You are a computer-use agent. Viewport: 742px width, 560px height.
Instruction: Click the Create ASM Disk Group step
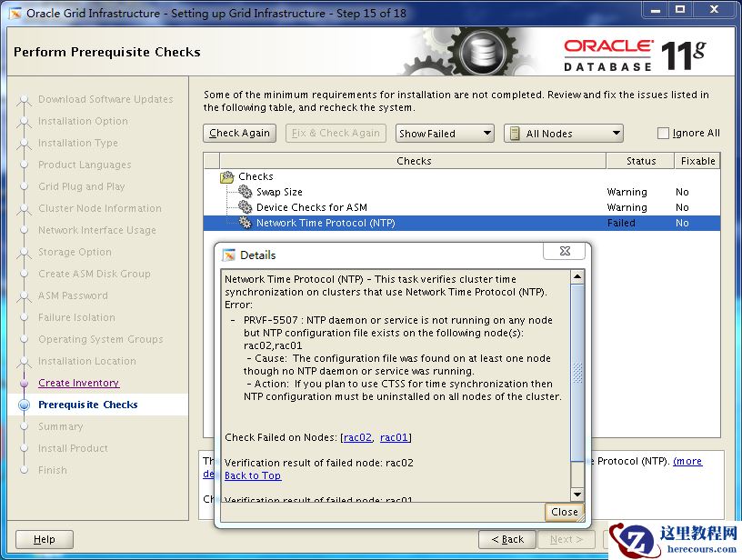click(x=95, y=273)
